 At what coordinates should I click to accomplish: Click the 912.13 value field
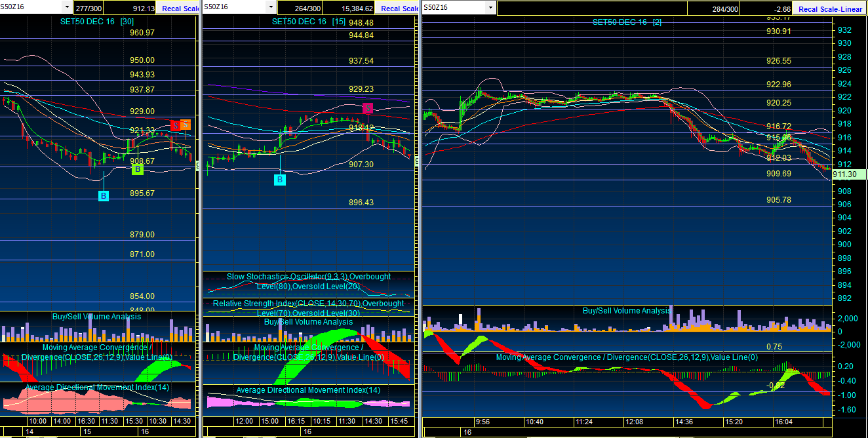tap(131, 9)
